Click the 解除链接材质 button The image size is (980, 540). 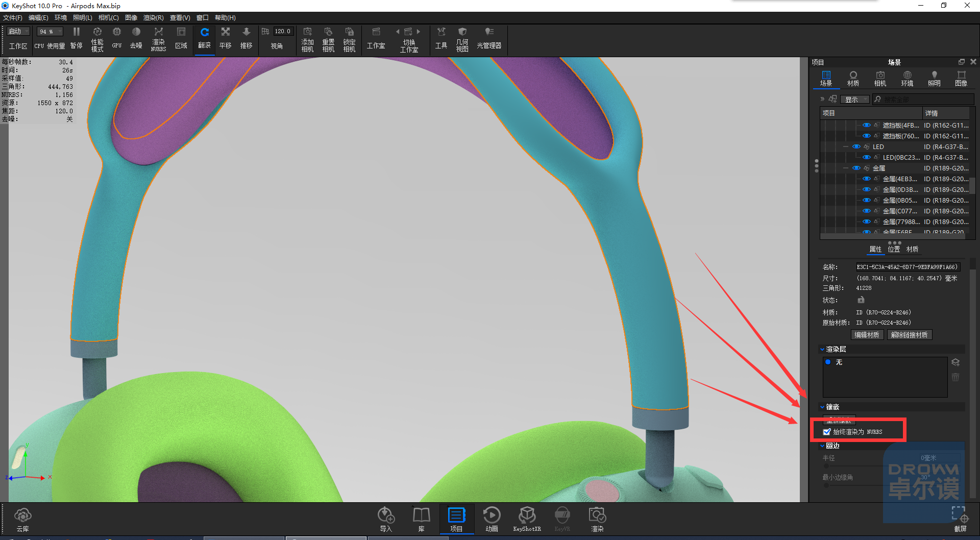(909, 335)
